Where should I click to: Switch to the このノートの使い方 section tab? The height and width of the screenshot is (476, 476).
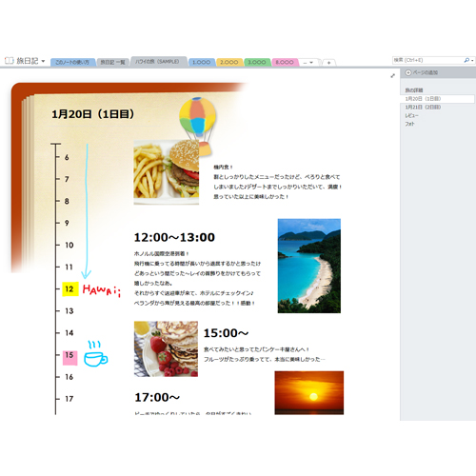click(72, 62)
